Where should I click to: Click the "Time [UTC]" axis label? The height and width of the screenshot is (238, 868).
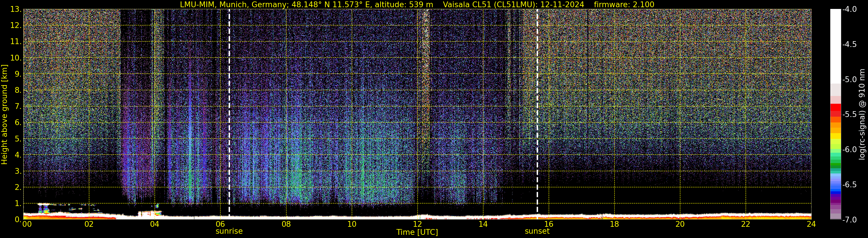pos(417,232)
